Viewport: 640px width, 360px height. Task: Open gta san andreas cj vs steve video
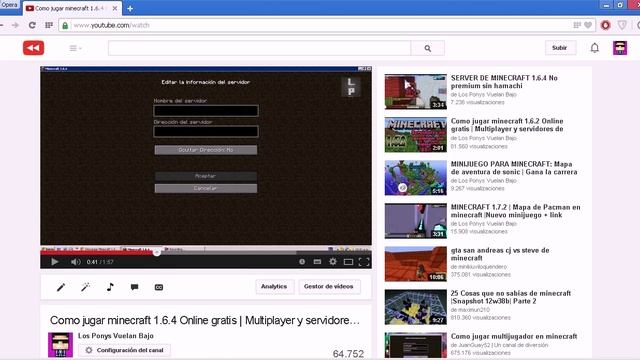click(x=500, y=254)
